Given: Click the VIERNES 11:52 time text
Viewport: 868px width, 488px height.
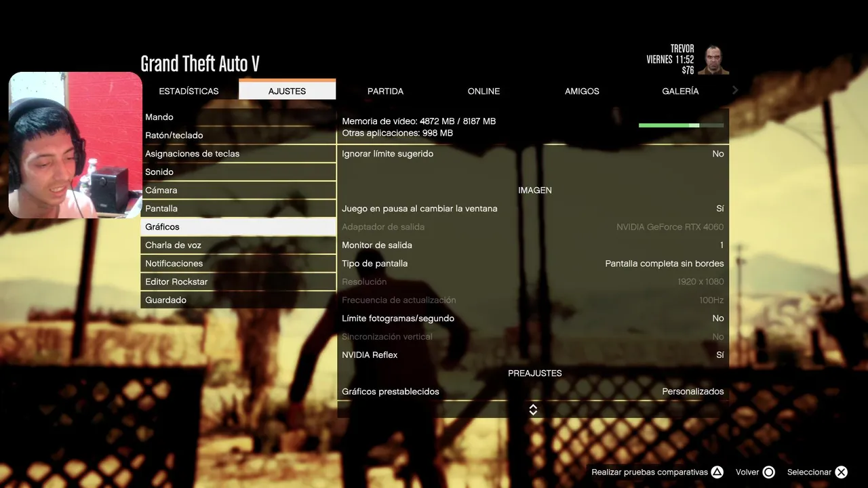Looking at the screenshot, I should [x=670, y=60].
